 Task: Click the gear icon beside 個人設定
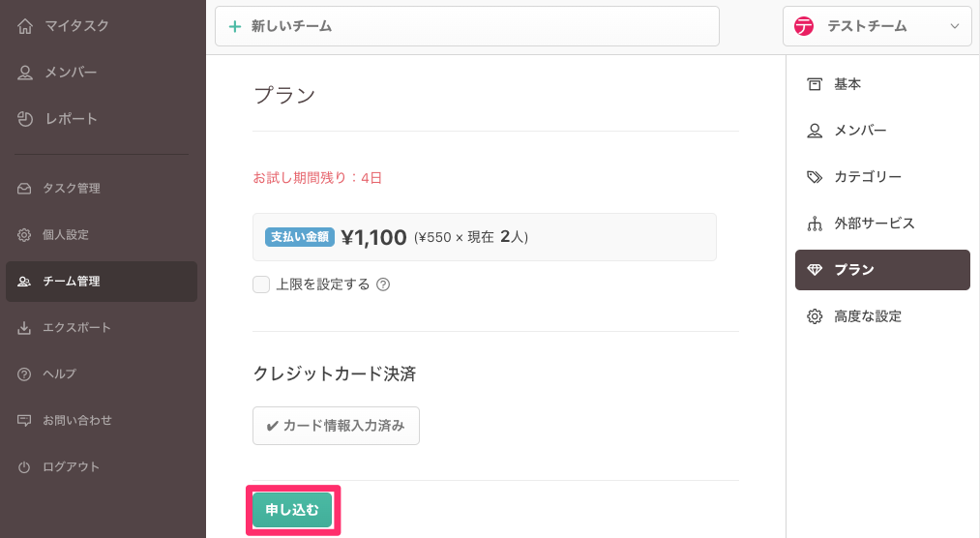coord(25,235)
